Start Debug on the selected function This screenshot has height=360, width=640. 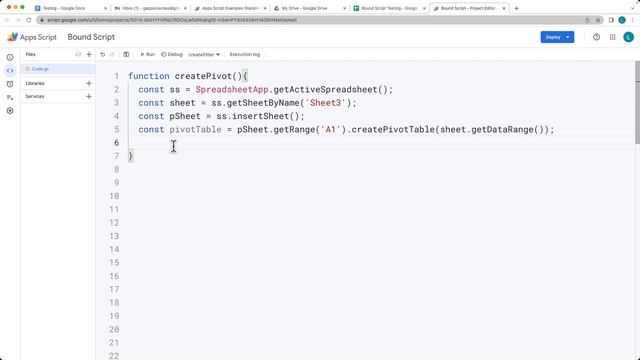(172, 54)
